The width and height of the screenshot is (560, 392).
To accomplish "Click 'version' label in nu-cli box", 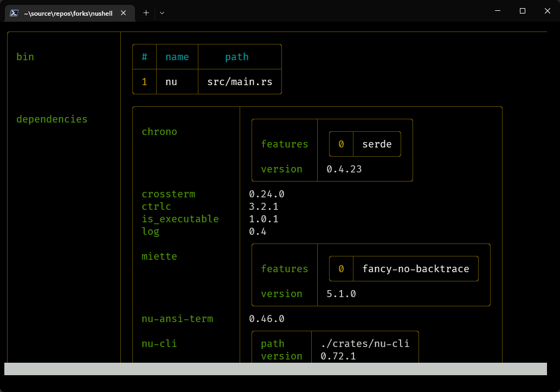I will click(x=281, y=356).
